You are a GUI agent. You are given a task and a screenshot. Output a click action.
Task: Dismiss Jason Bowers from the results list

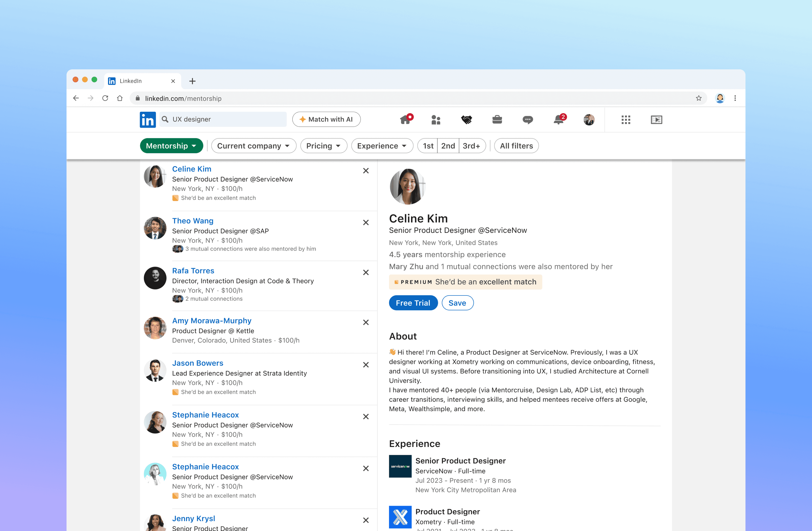[x=366, y=365]
